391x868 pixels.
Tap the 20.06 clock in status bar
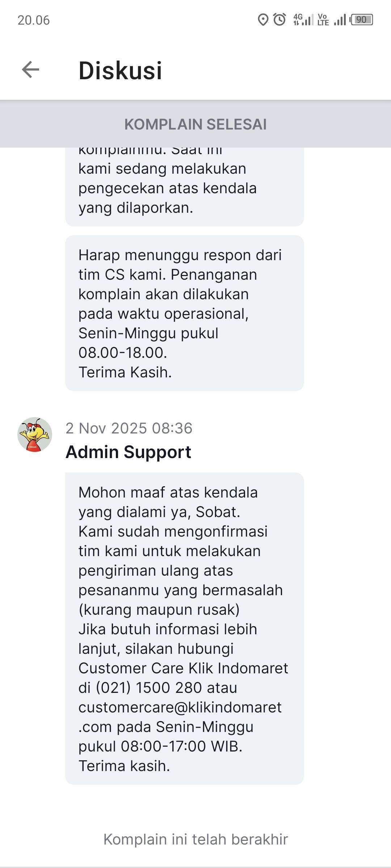[34, 20]
